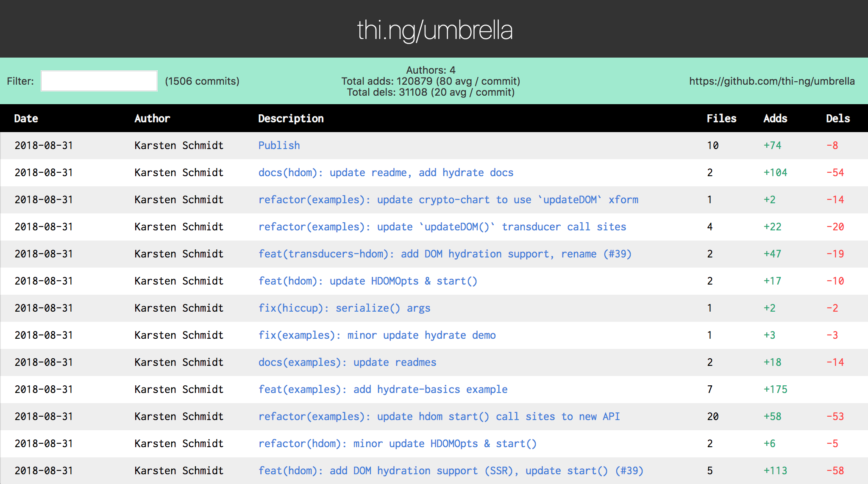Viewport: 868px width, 484px height.
Task: Open the 'docs(hdom): update readme' commit
Action: coord(386,172)
